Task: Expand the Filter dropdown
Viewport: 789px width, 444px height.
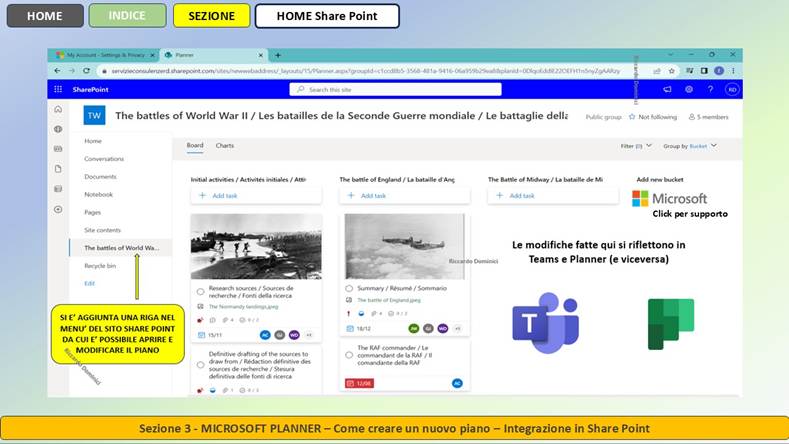Action: (636, 146)
